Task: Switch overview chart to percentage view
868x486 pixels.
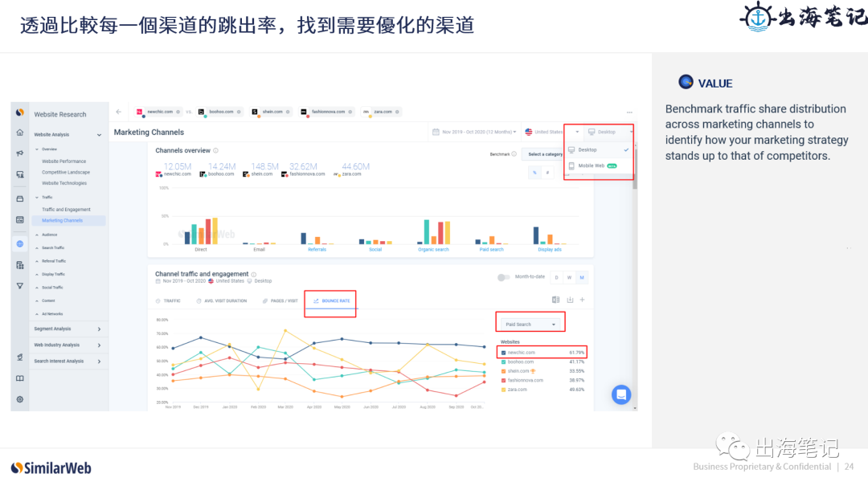Action: pos(534,173)
